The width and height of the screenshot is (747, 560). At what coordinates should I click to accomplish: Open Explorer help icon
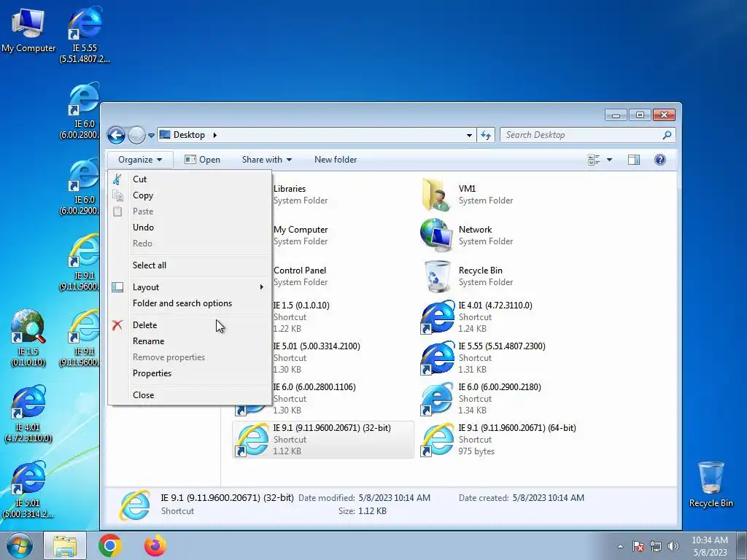point(659,160)
